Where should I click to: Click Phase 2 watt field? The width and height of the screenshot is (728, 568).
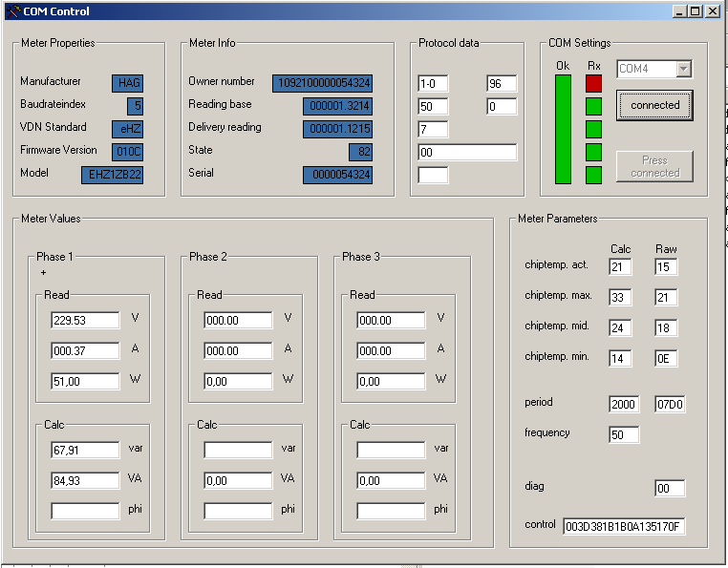(238, 382)
